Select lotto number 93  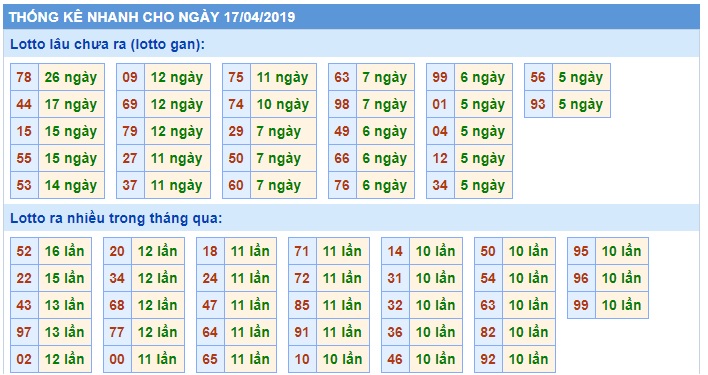pyautogui.click(x=538, y=104)
